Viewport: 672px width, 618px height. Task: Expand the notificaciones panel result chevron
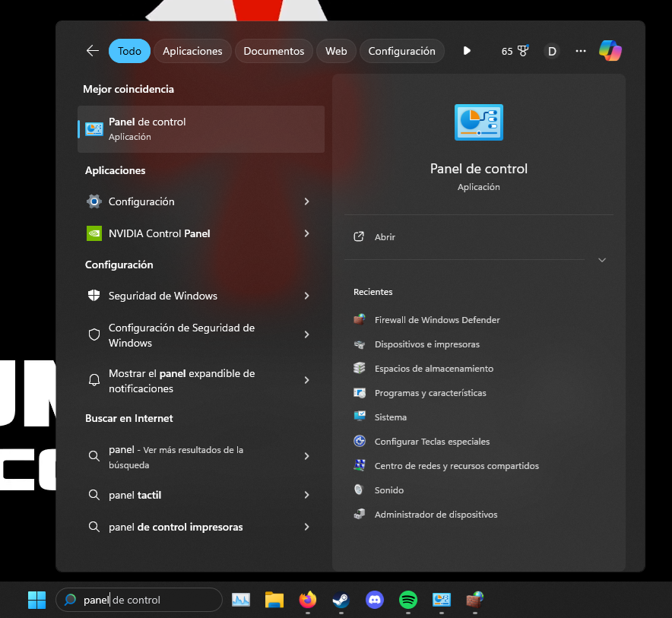tap(306, 380)
